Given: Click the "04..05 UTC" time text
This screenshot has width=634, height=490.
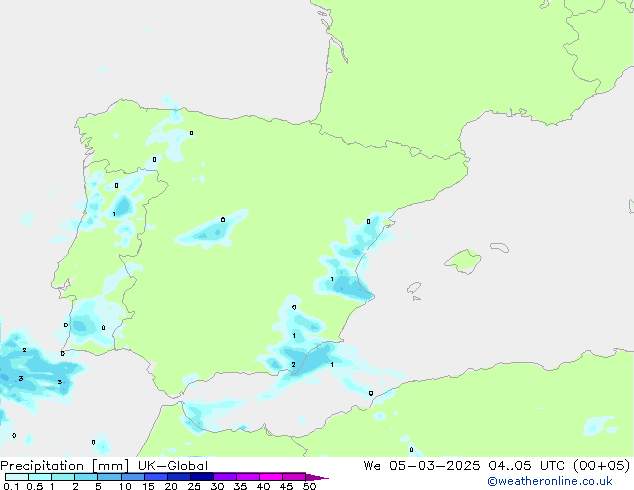Looking at the screenshot, I should (528, 466).
